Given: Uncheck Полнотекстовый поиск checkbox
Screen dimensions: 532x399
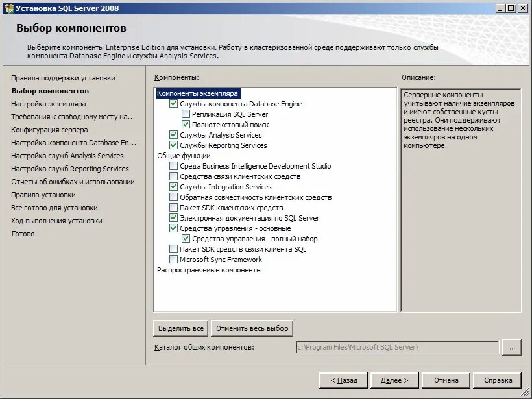Looking at the screenshot, I should (x=186, y=125).
